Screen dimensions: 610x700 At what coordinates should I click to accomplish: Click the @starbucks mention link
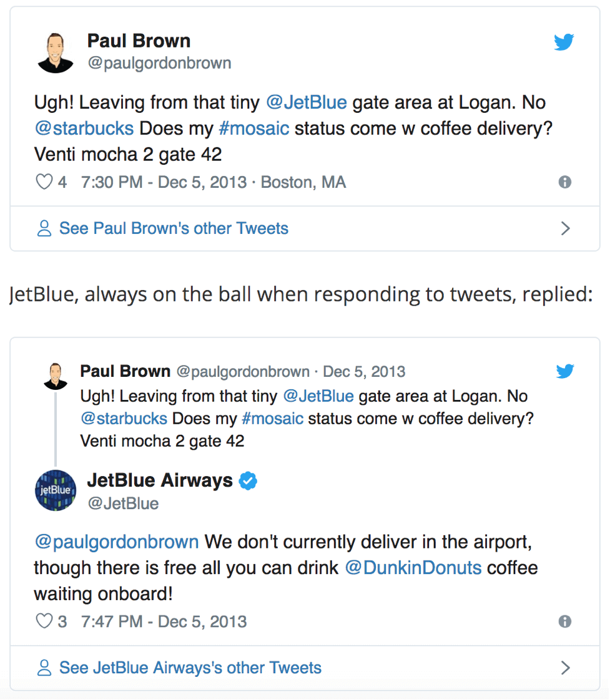click(84, 128)
